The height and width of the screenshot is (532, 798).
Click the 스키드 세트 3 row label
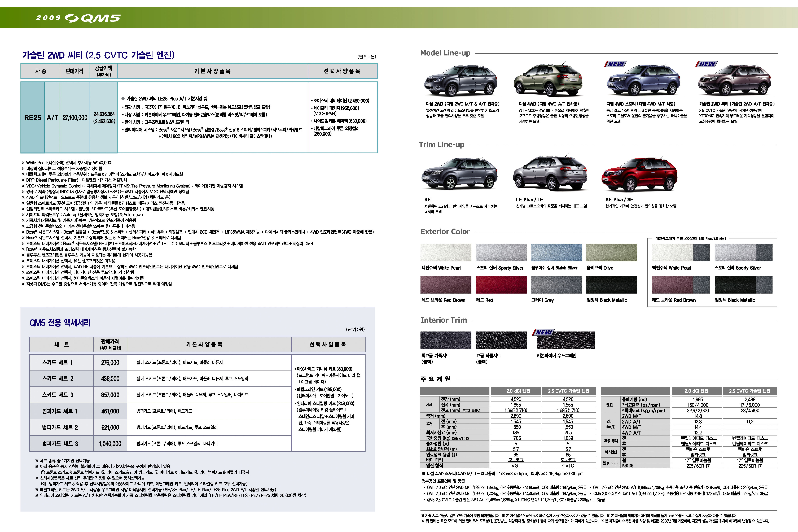pos(58,395)
